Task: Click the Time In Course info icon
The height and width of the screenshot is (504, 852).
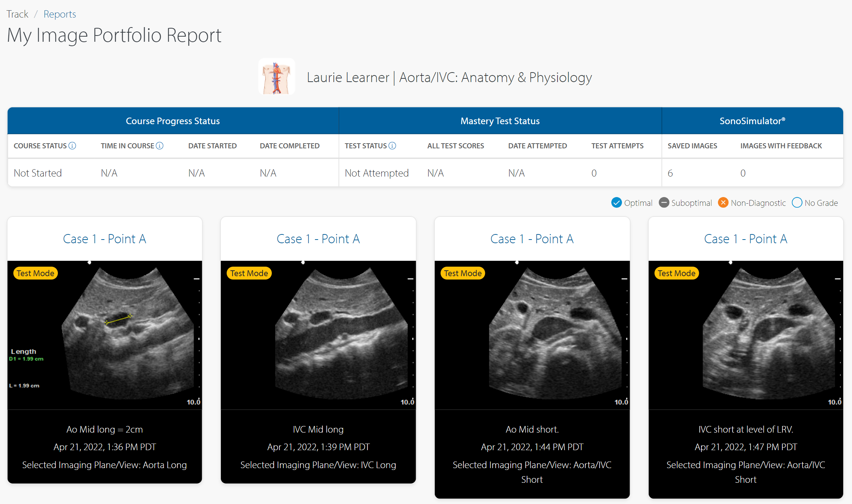Action: (160, 146)
